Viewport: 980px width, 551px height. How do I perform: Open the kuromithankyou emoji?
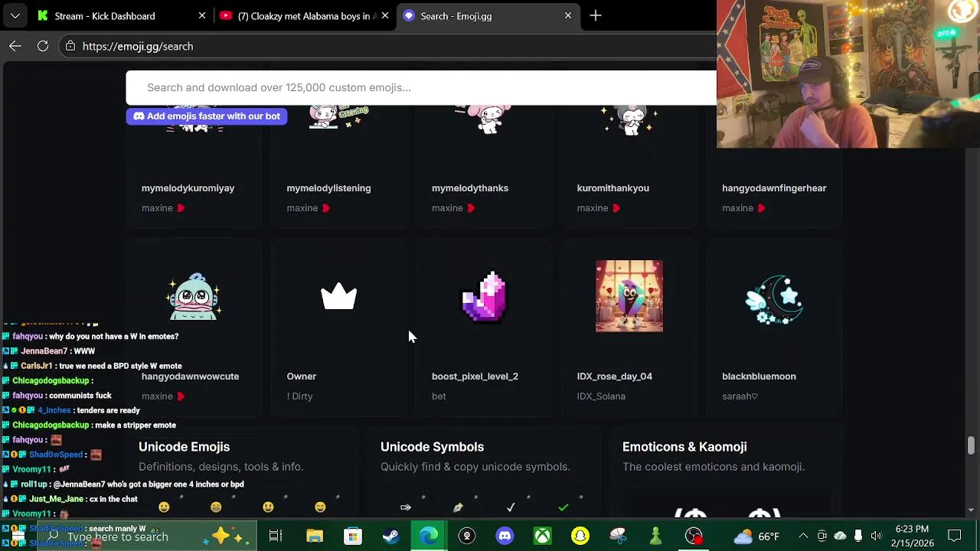[612, 188]
